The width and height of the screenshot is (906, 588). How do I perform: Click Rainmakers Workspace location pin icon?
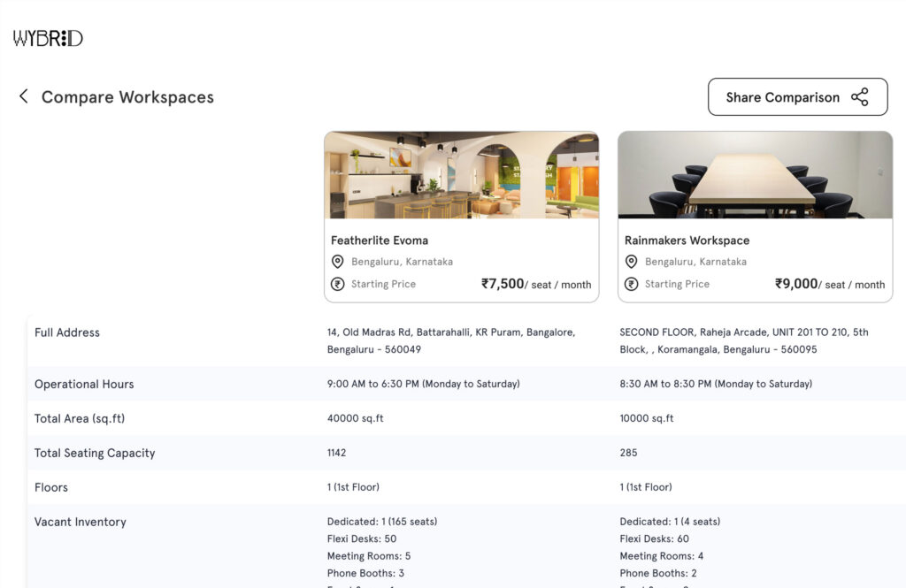pos(631,262)
